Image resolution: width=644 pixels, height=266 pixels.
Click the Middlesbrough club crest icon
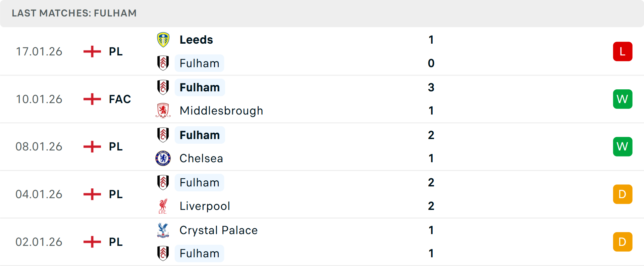(x=163, y=110)
